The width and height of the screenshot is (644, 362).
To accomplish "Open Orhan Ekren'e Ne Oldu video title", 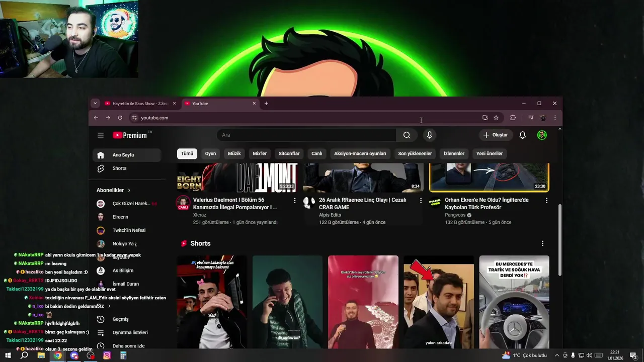I will tap(487, 204).
